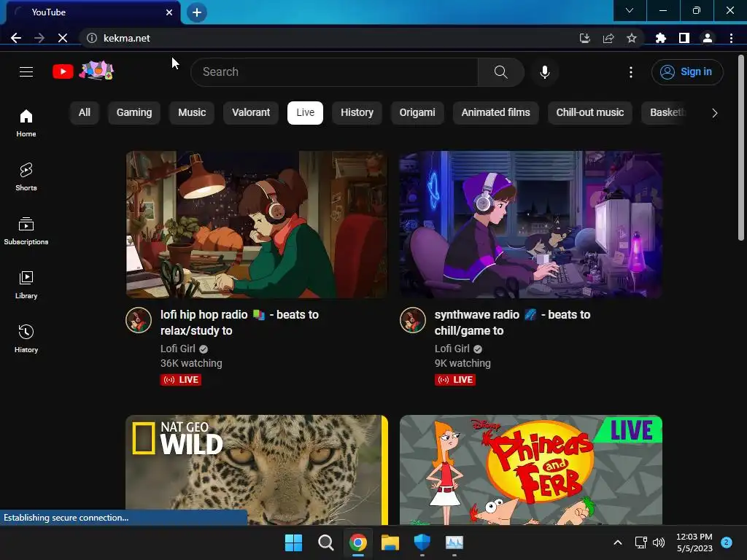
Task: Install app icon in address bar
Action: pos(584,38)
